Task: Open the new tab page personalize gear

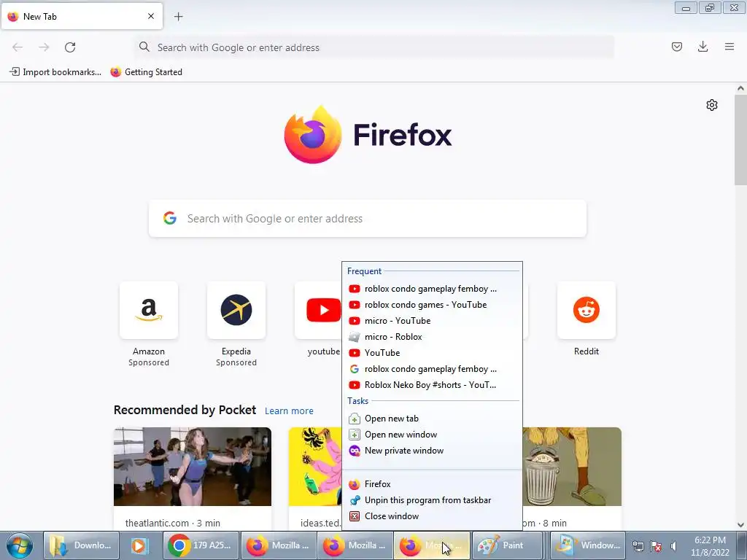Action: pos(712,105)
